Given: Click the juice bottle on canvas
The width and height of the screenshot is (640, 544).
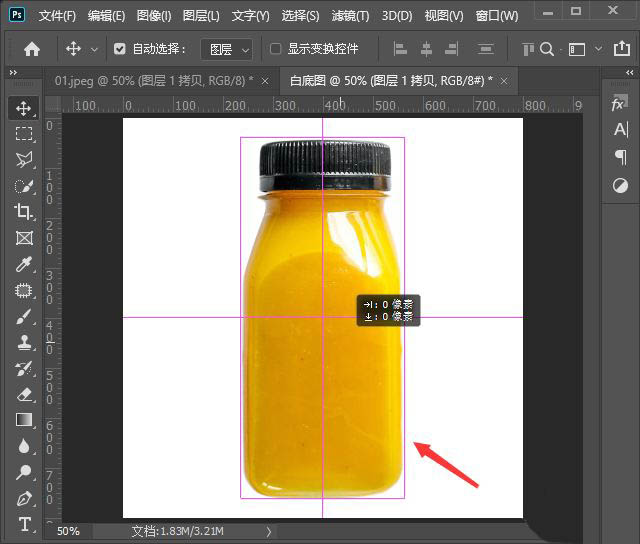Looking at the screenshot, I should [x=322, y=318].
